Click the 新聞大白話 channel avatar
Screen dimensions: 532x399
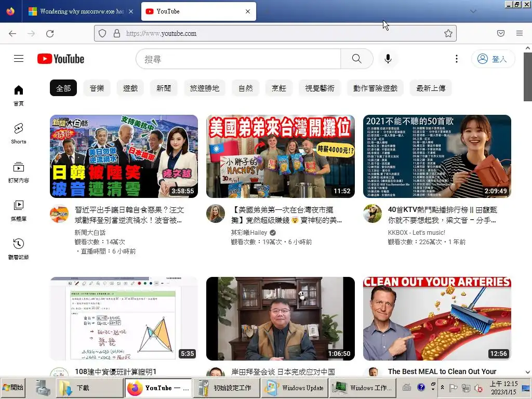point(59,214)
